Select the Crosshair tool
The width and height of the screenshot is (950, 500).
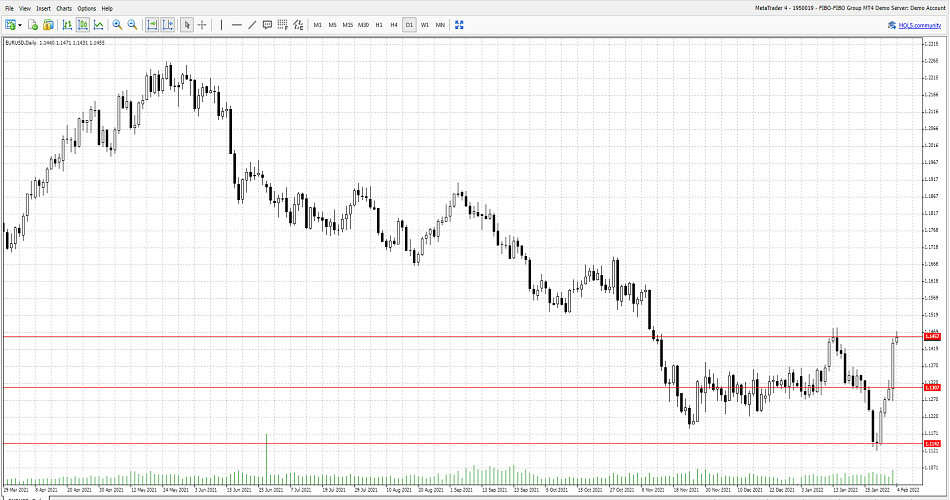click(202, 24)
